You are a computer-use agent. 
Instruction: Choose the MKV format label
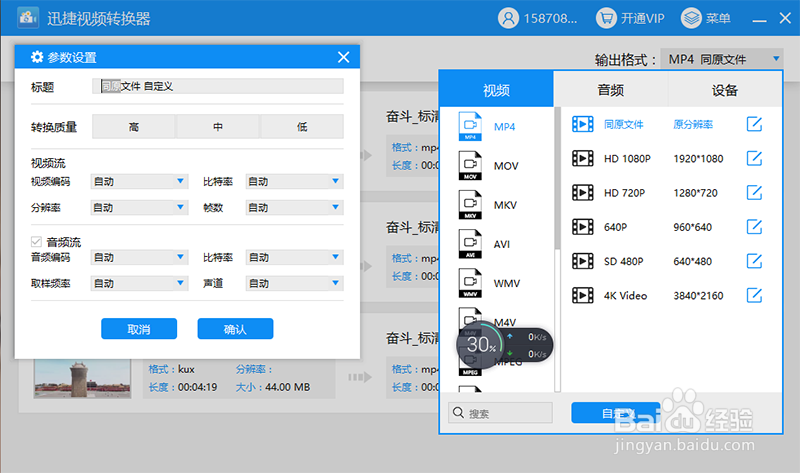pos(505,205)
